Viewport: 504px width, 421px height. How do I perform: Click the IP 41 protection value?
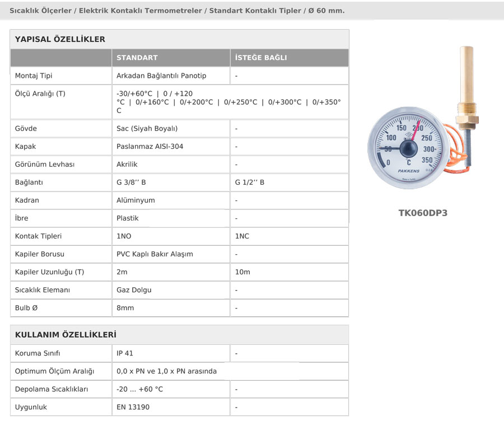tap(125, 353)
